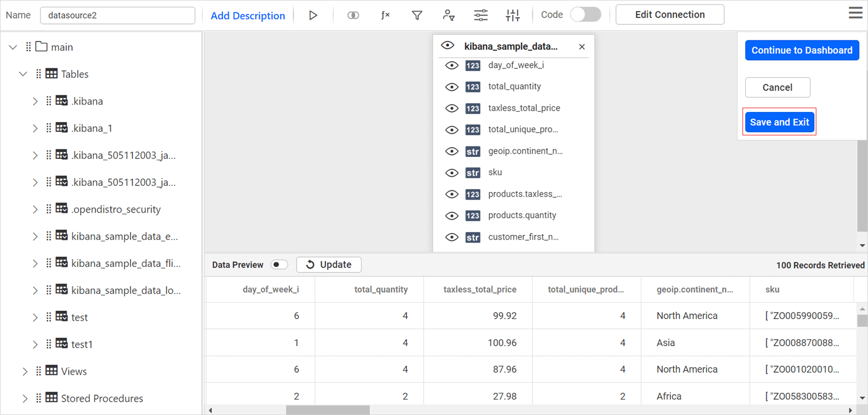The image size is (868, 415).
Task: Hide the customer_first_n... column
Action: 452,237
